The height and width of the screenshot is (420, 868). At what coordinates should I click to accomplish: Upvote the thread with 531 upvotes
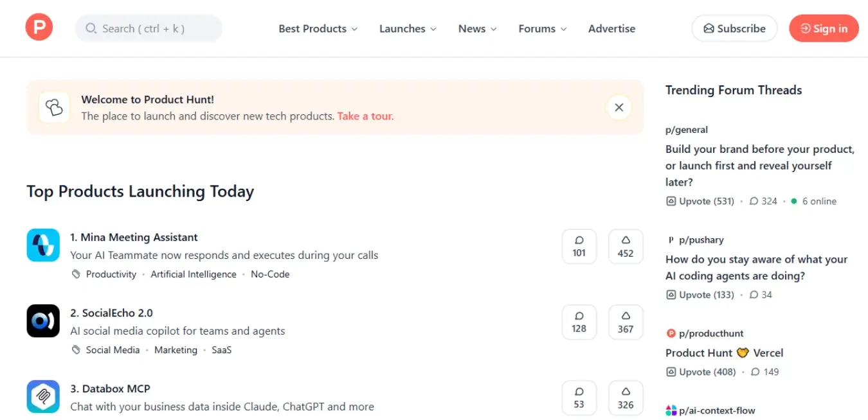[x=700, y=201]
